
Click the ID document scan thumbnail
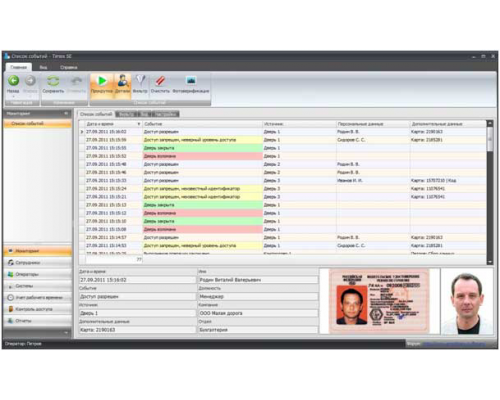[379, 301]
